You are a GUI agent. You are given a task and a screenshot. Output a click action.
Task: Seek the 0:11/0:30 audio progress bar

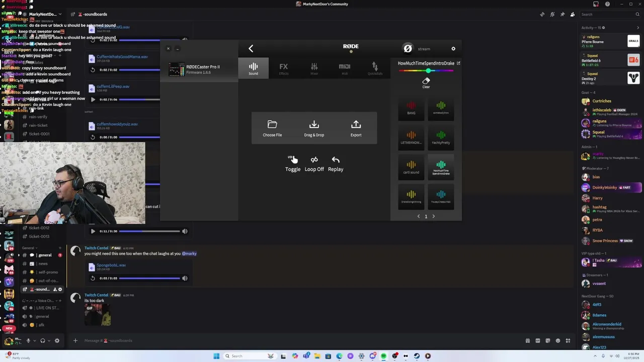pyautogui.click(x=149, y=231)
